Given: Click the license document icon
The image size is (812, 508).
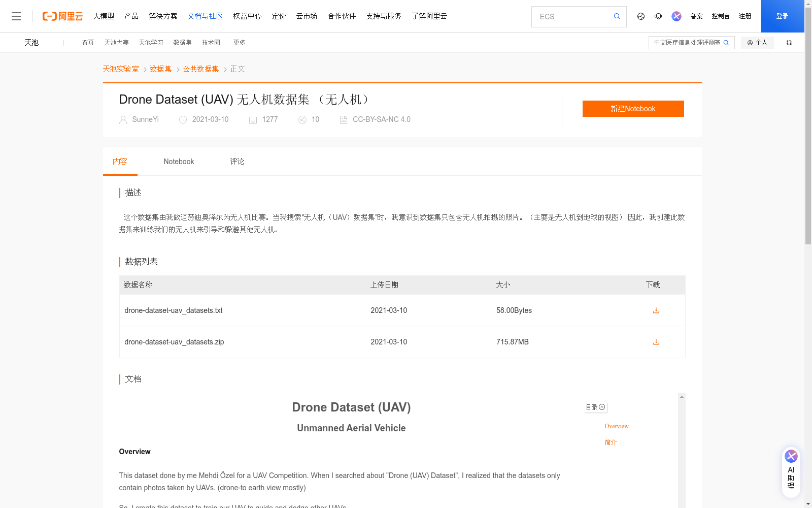Looking at the screenshot, I should click(344, 120).
